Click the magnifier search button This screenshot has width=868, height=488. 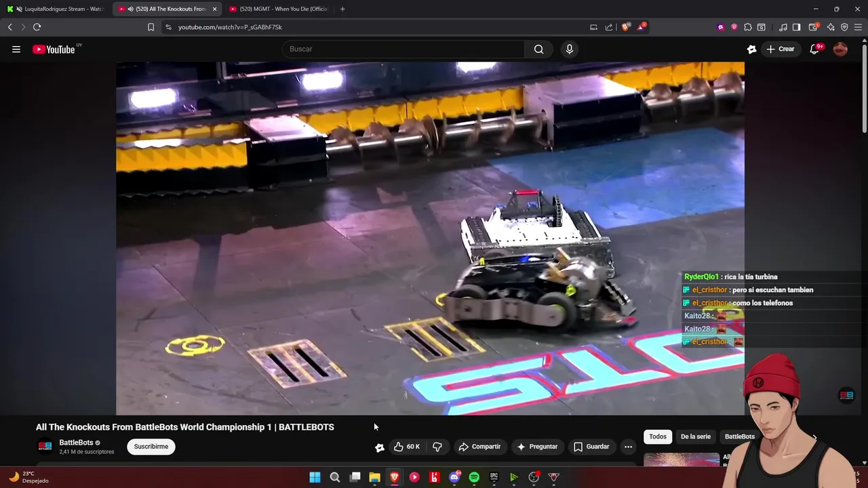(x=538, y=49)
